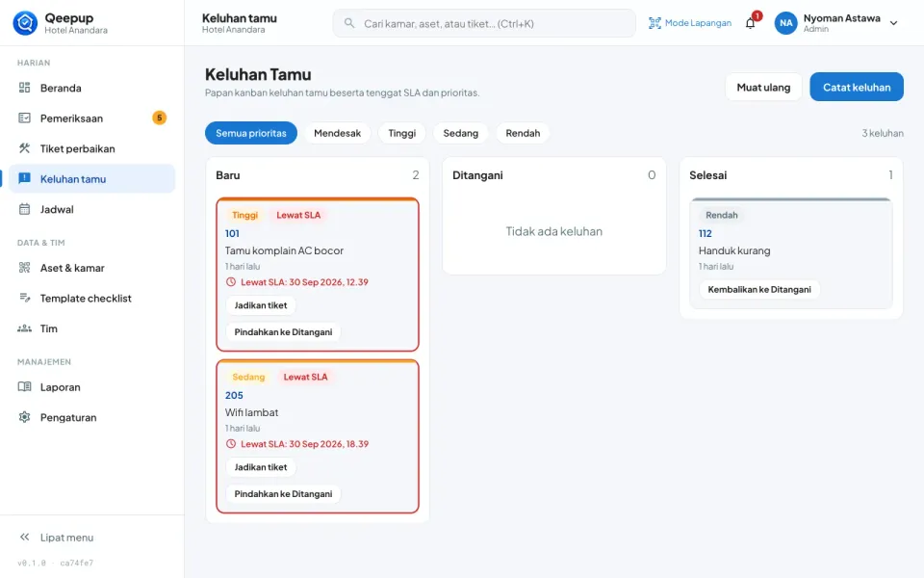Click Rendah tag on Handuk kurang card
924x578 pixels.
pos(721,215)
